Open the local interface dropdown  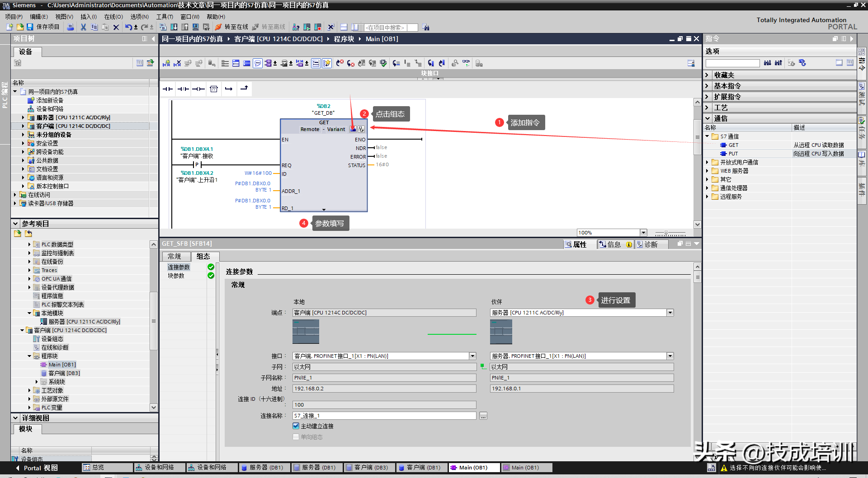coord(472,356)
